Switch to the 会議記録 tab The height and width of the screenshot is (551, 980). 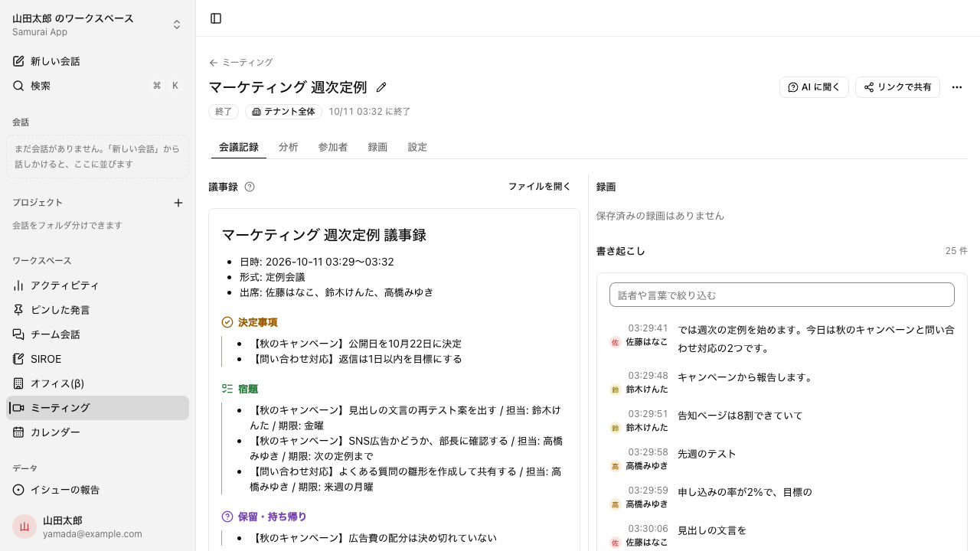[x=239, y=147]
